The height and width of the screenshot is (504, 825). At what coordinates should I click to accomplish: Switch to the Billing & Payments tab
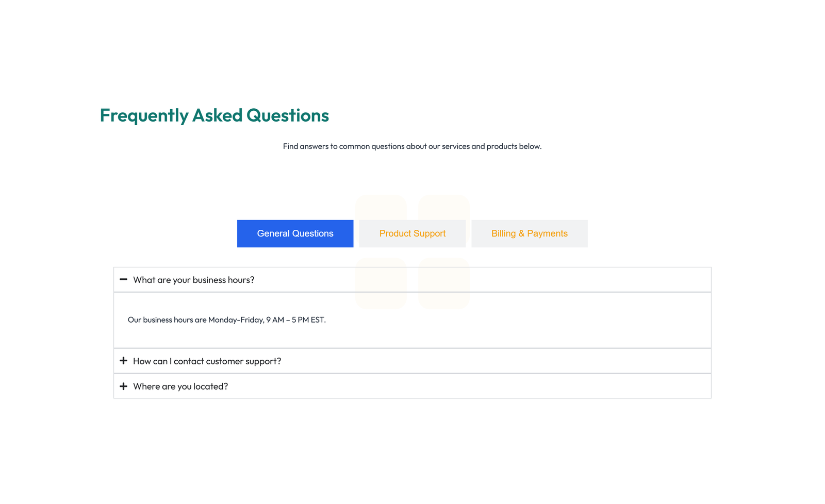click(529, 233)
